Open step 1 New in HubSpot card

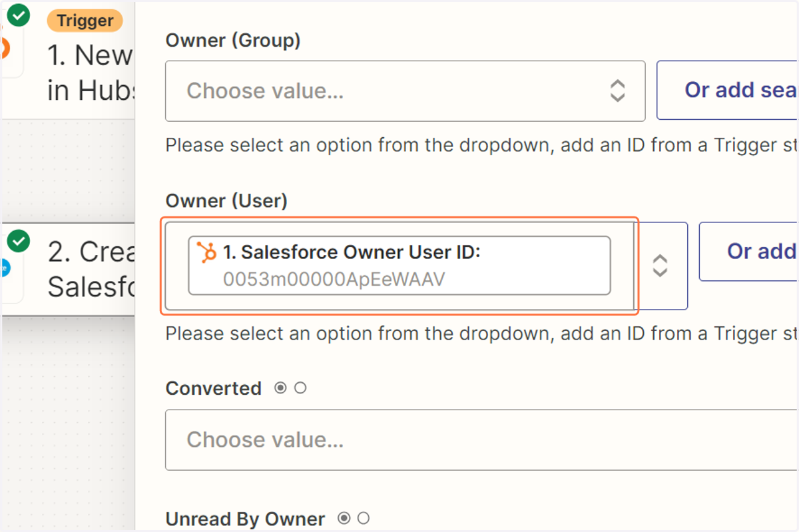(68, 60)
